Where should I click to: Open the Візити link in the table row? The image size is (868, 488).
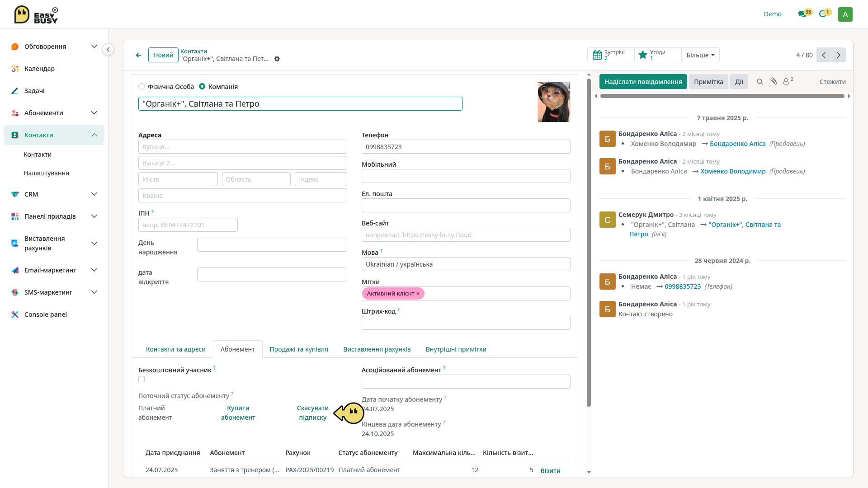(x=550, y=471)
